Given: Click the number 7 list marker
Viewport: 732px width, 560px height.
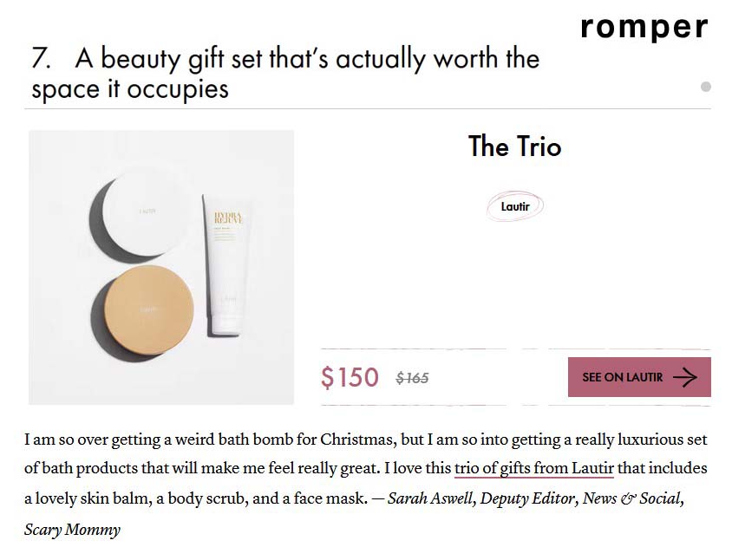Looking at the screenshot, I should (42, 58).
